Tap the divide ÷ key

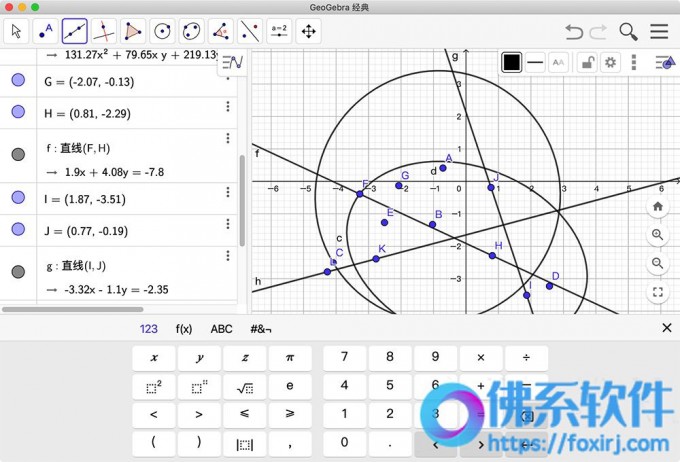tap(526, 358)
